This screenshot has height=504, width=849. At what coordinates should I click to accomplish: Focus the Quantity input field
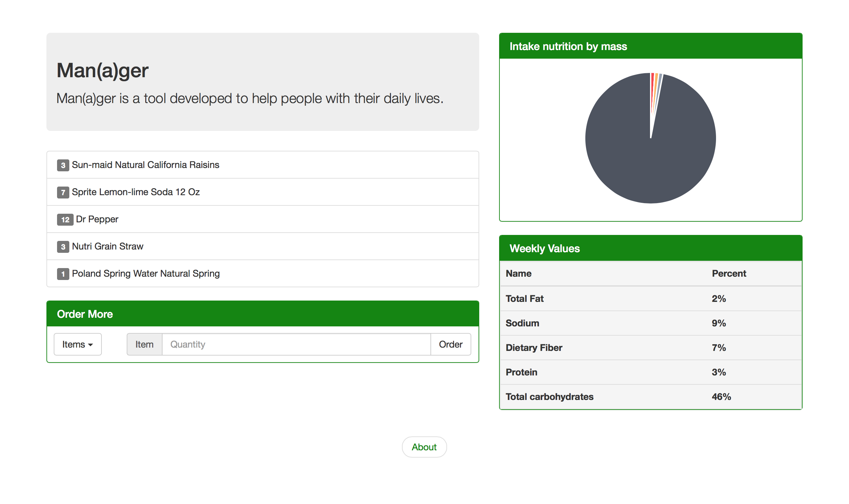pos(296,344)
